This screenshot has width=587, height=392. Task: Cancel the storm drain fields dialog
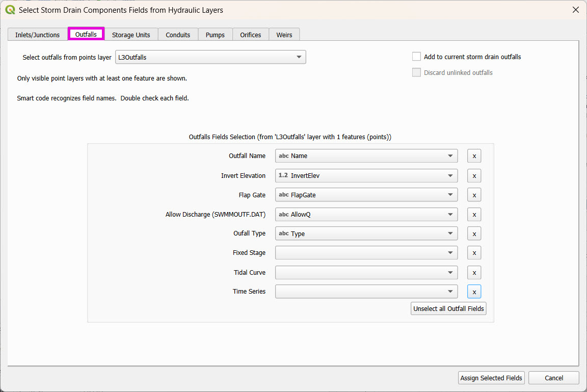pos(553,378)
